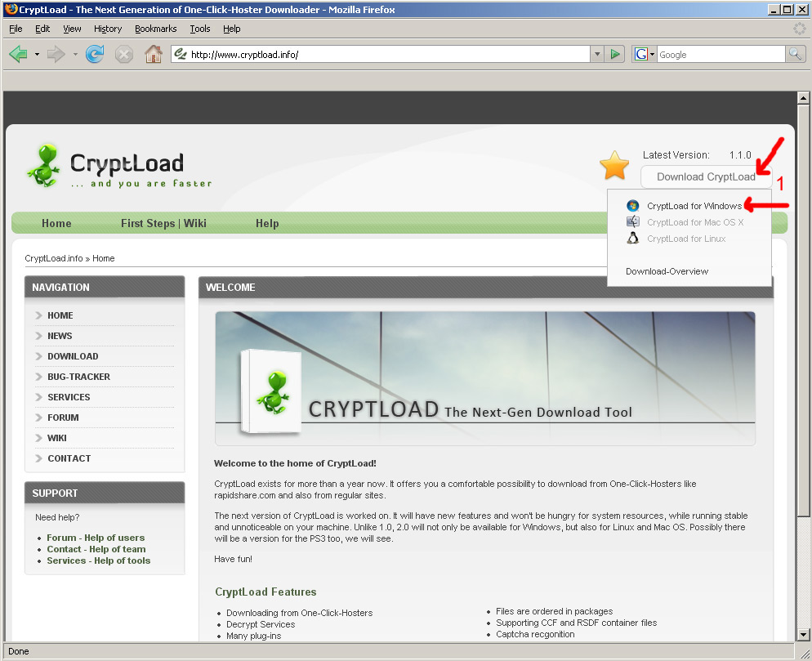Open the History menu
The image size is (812, 661).
coord(108,29)
